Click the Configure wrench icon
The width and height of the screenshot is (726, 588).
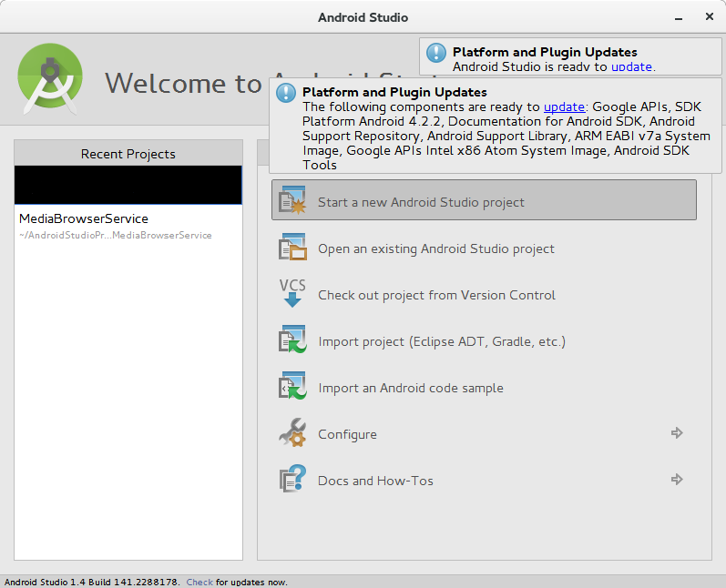pyautogui.click(x=292, y=433)
